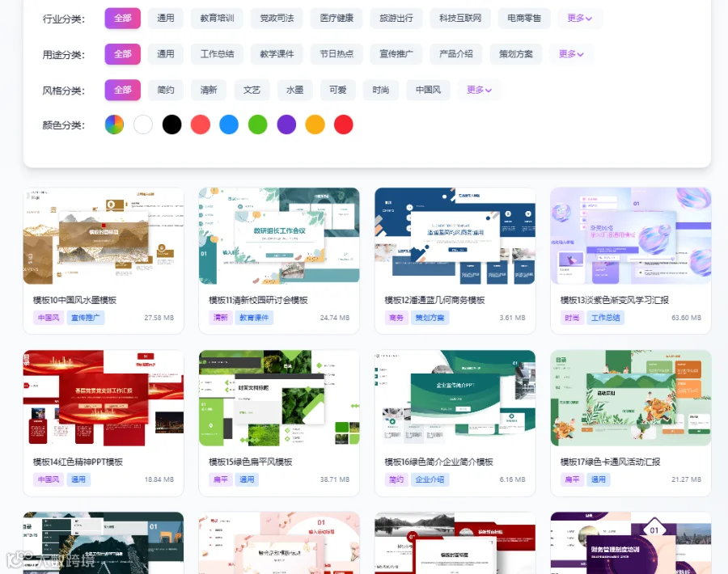Filter by 科技互联网 industry
The image size is (728, 574).
coord(460,18)
